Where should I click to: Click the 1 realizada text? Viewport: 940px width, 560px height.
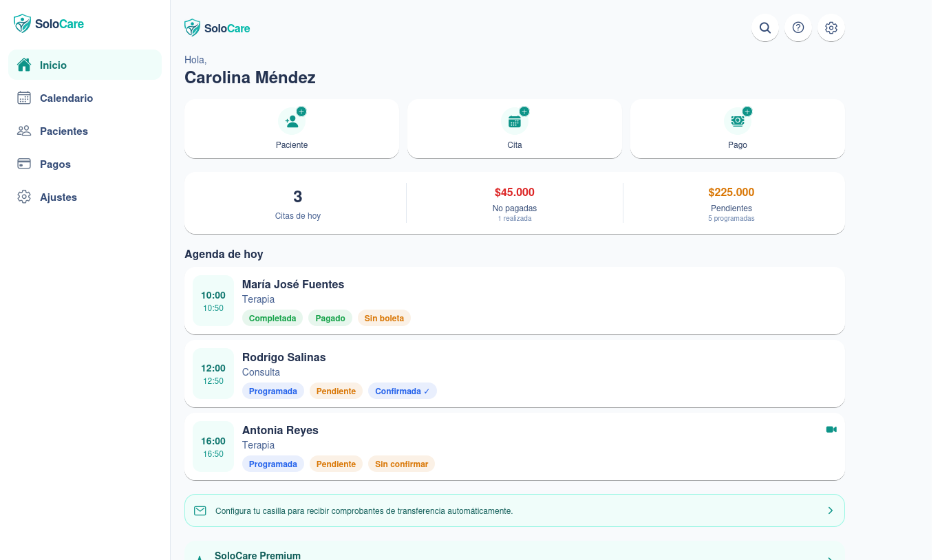coord(515,219)
